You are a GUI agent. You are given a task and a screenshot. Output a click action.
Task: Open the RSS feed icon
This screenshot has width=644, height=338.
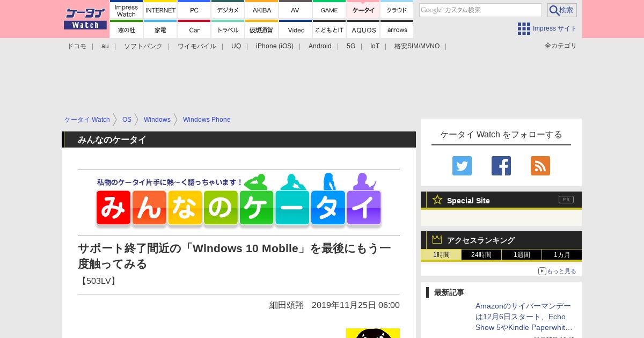(540, 166)
